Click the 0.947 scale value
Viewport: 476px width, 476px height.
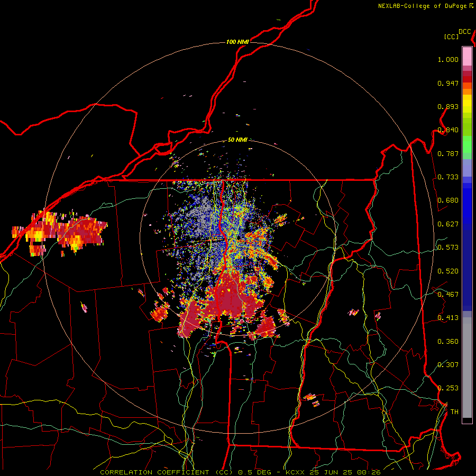coord(448,83)
